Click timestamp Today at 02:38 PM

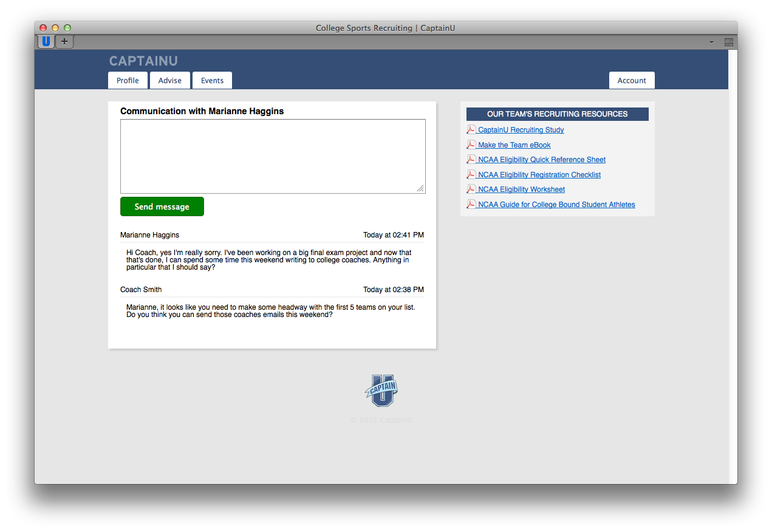pyautogui.click(x=394, y=290)
